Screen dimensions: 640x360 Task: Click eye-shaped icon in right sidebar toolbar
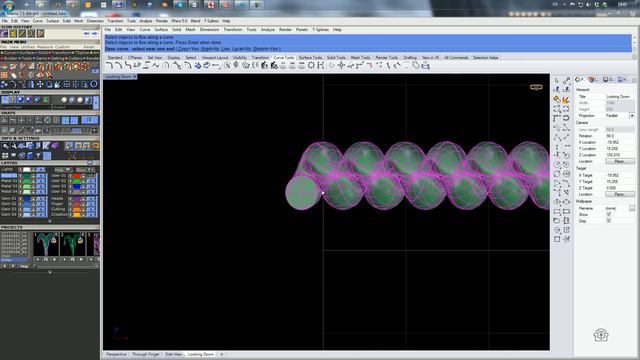point(557,202)
